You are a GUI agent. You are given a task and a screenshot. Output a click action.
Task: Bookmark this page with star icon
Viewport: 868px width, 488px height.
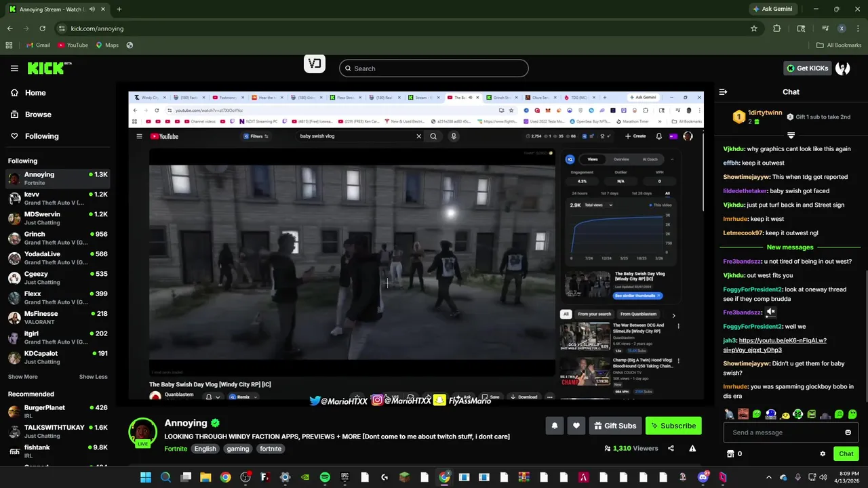point(754,28)
